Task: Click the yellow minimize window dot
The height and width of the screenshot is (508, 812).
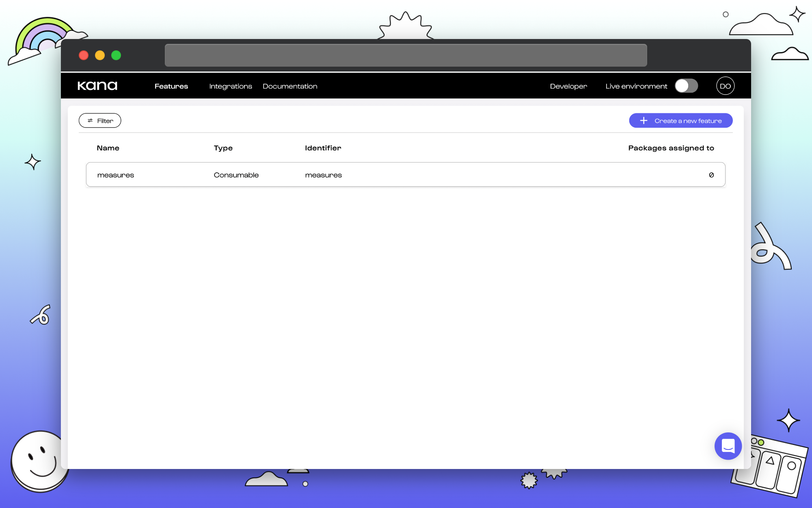Action: (100, 55)
